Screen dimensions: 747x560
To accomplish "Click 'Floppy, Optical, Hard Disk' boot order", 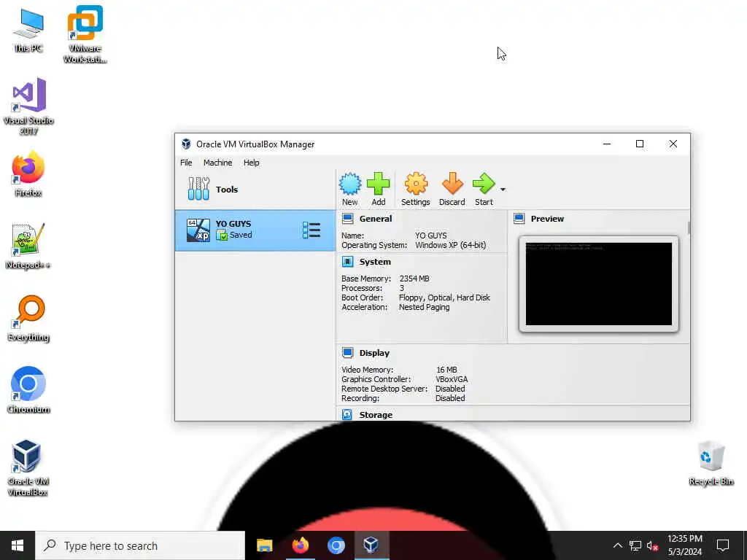I will pyautogui.click(x=444, y=297).
